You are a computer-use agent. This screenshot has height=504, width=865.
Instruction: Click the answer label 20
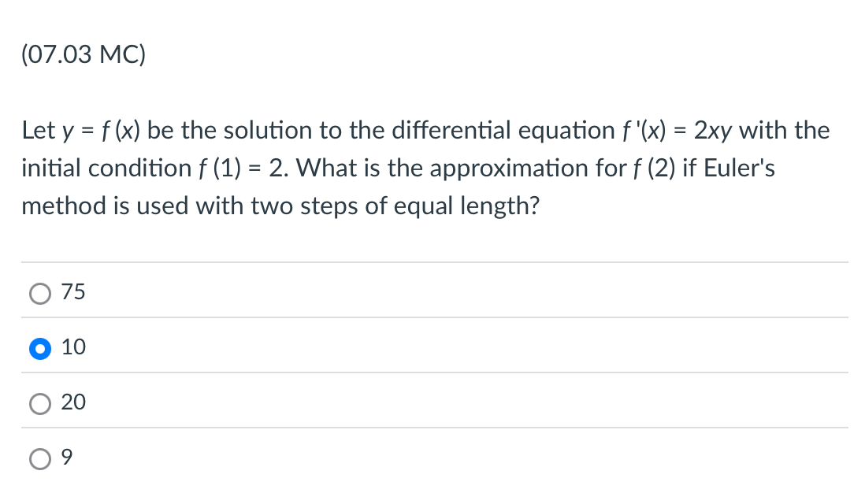coord(72,402)
